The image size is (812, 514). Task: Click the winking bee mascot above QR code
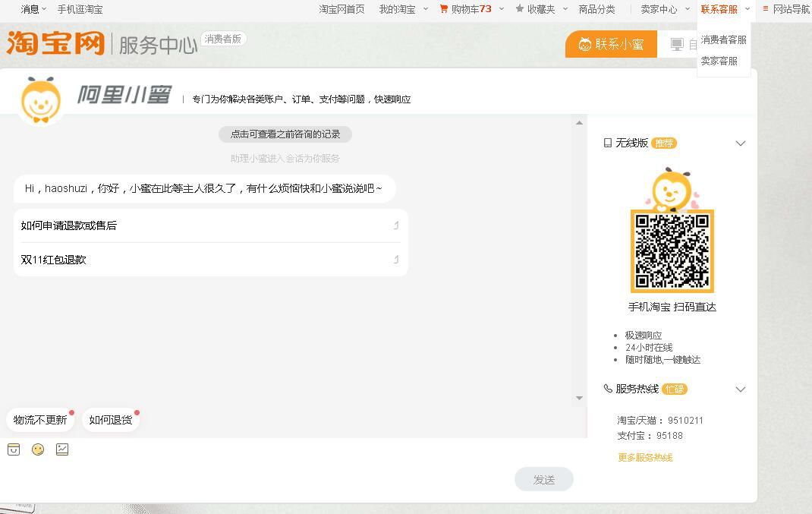[x=672, y=189]
